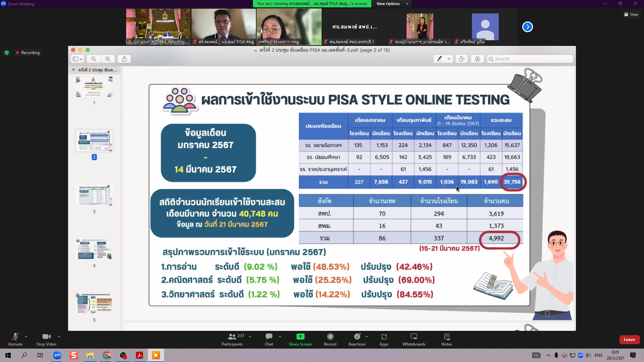644x362 pixels.
Task: Click the Recording indicator
Action: (28, 53)
